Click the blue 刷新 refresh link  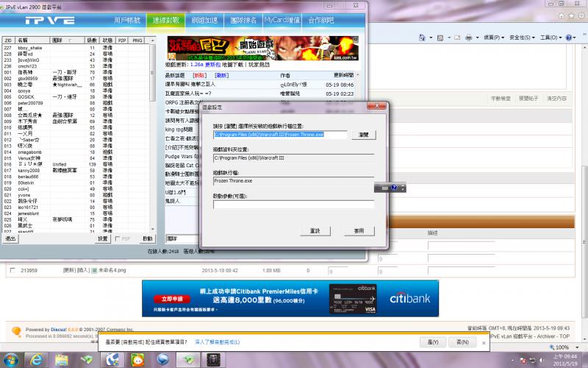coord(222,76)
